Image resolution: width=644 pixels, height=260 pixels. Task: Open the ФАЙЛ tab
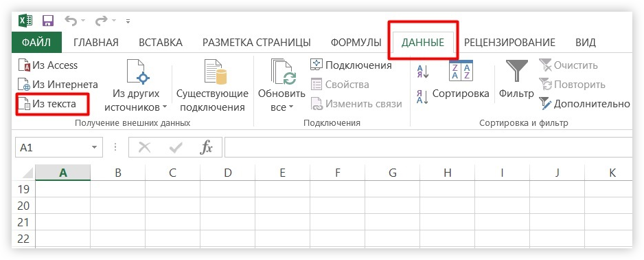36,43
